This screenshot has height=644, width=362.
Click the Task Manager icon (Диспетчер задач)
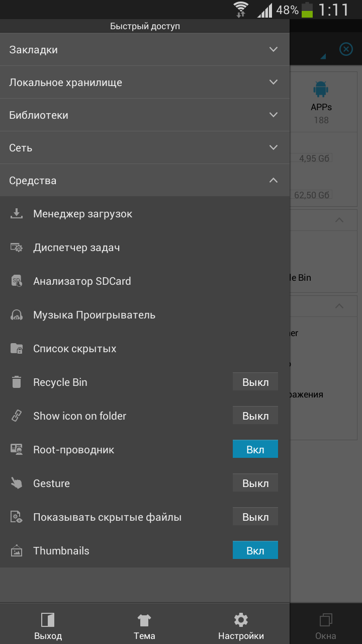17,248
